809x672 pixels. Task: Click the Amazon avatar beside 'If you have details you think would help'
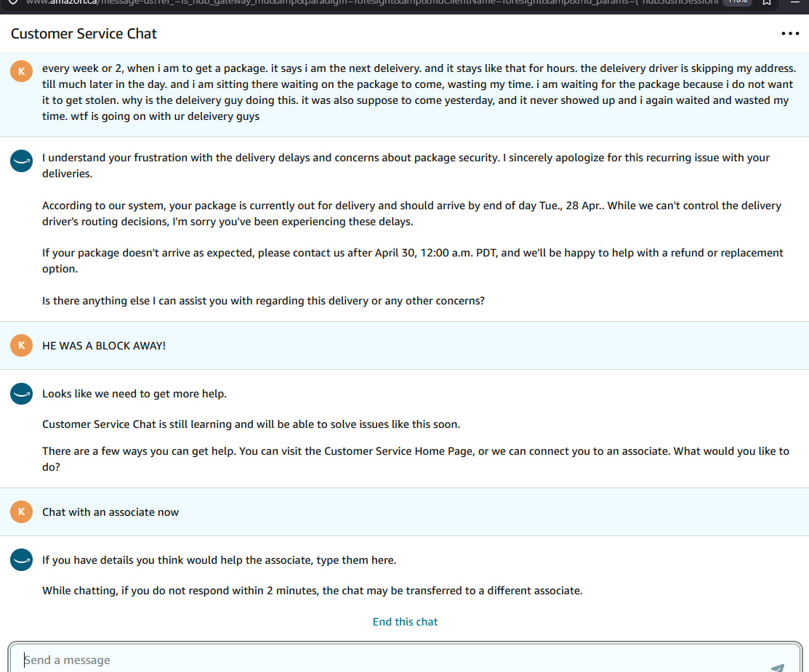click(x=21, y=560)
